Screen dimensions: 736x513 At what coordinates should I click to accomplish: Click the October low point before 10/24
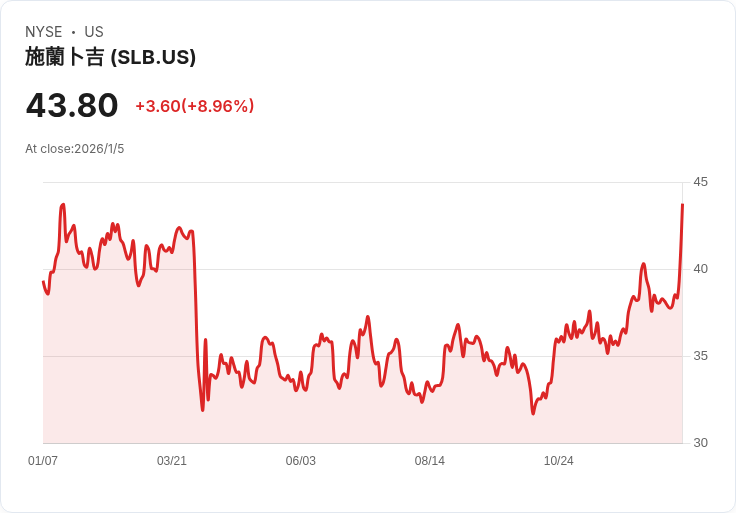(x=533, y=413)
